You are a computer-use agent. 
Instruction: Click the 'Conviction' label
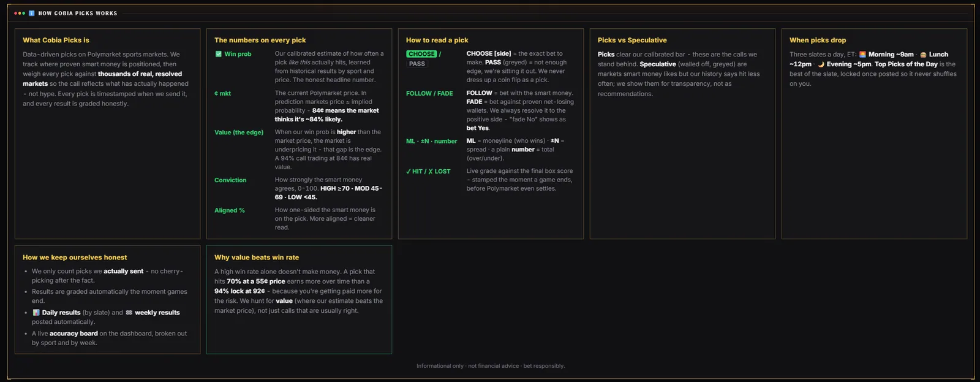[230, 180]
